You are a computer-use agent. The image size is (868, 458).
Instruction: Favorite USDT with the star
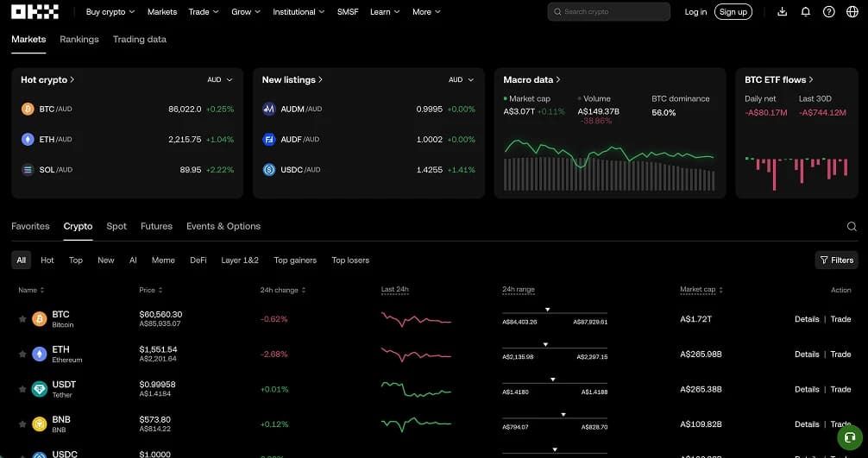[x=22, y=389]
